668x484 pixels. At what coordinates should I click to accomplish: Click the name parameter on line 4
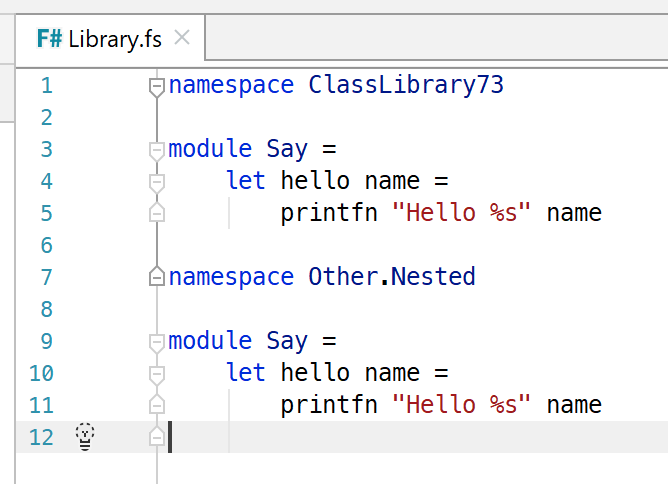392,182
